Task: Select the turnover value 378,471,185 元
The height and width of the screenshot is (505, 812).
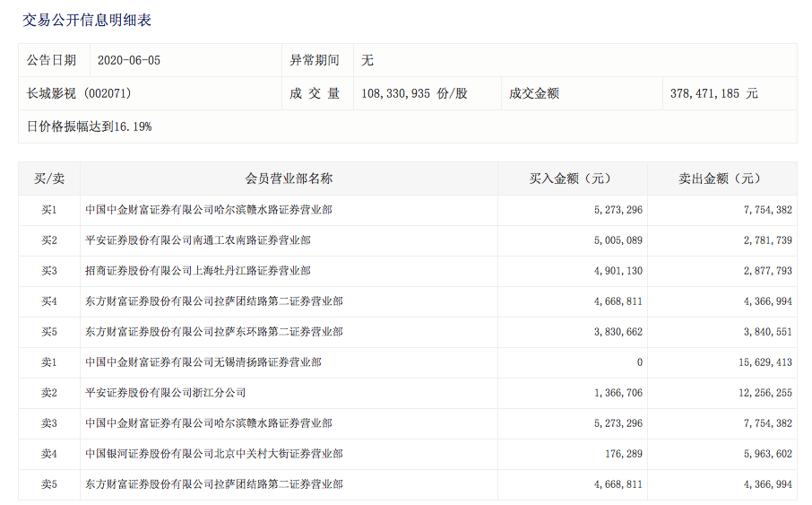Action: point(714,93)
